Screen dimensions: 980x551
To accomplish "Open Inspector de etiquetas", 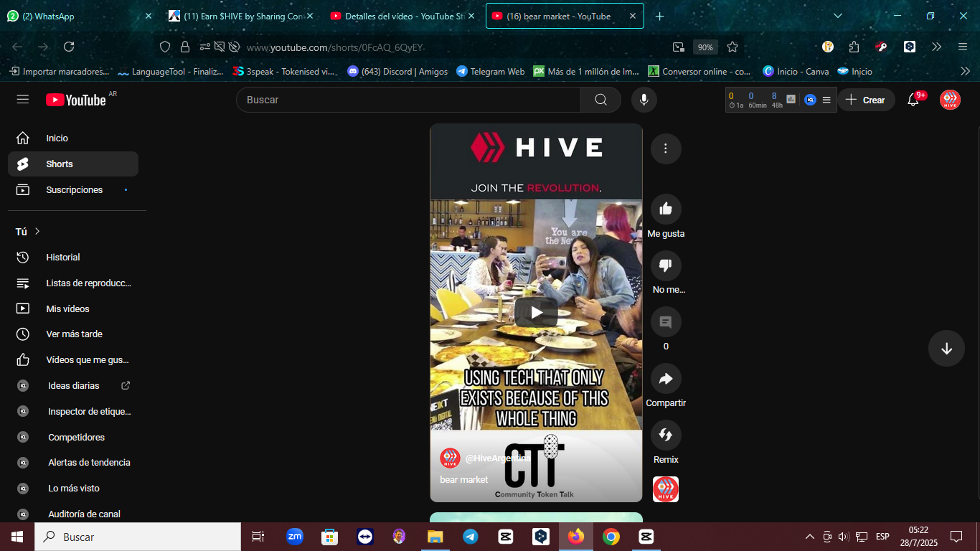I will click(73, 411).
